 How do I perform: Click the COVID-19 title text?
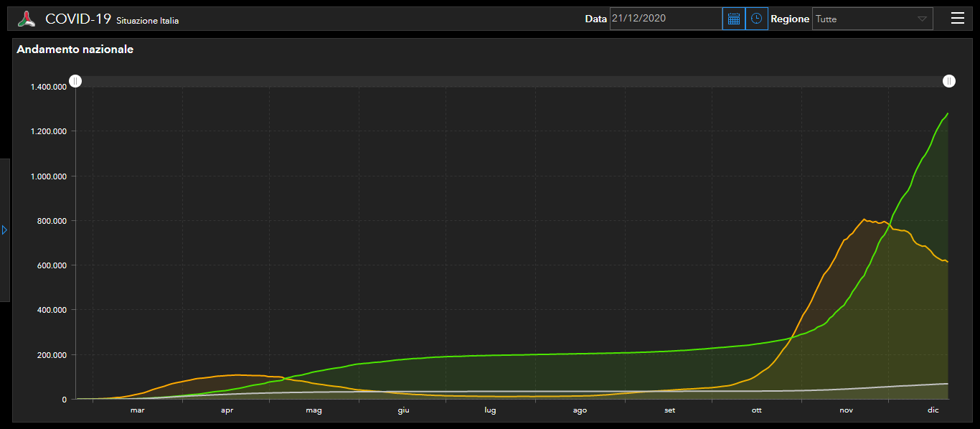coord(78,19)
